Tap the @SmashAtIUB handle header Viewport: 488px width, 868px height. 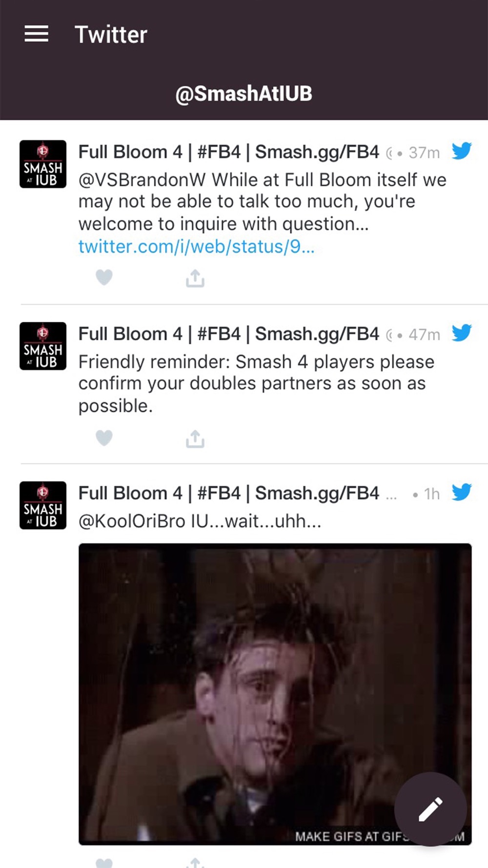point(244,93)
